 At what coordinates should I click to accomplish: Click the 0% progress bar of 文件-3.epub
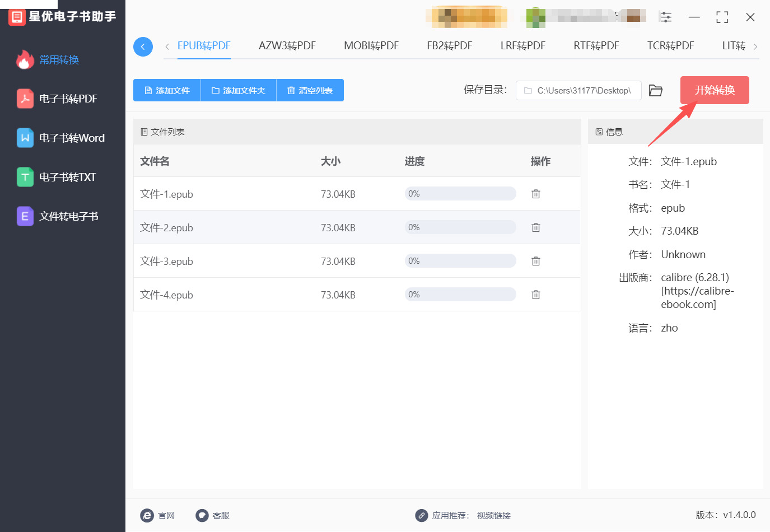click(460, 261)
